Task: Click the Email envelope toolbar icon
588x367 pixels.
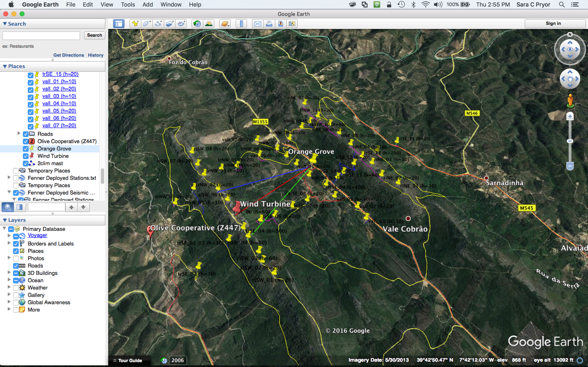Action: pos(257,23)
